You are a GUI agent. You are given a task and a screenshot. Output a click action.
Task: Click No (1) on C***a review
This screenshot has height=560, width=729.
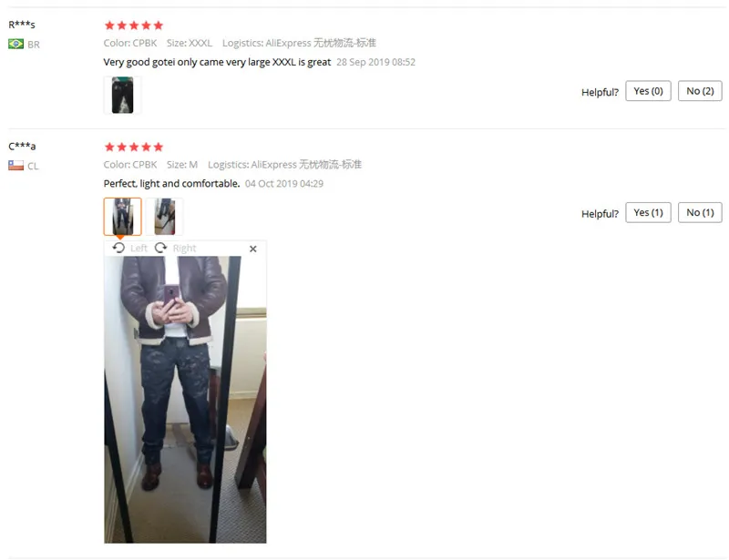pos(700,212)
